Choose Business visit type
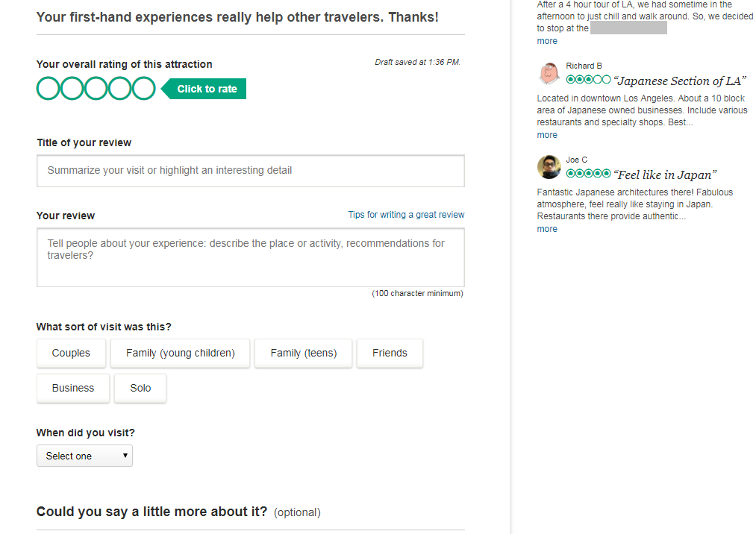The image size is (756, 534). 73,388
